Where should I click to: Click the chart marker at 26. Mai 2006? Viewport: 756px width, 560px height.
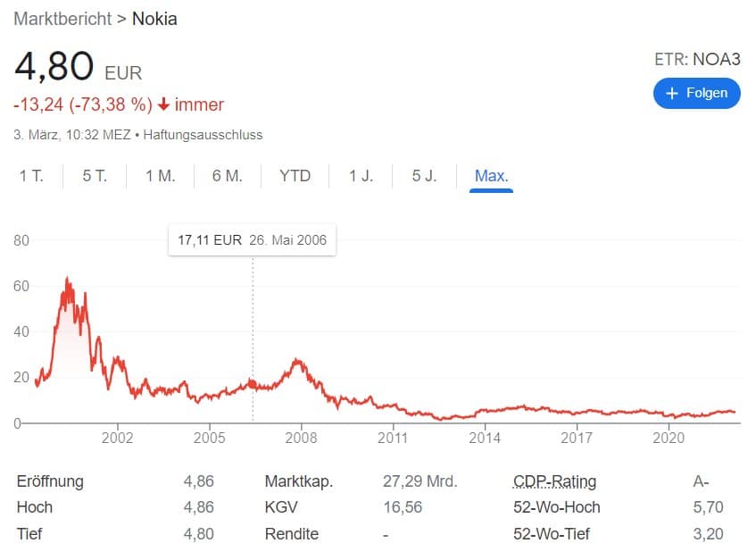tap(253, 384)
